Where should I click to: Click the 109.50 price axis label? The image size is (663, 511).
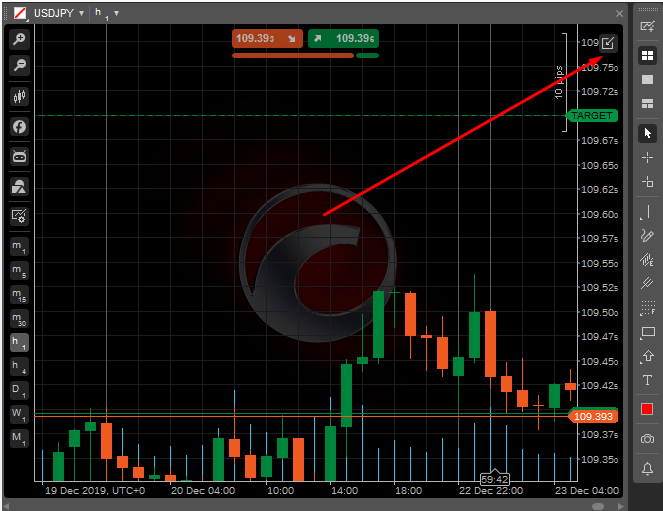[600, 312]
